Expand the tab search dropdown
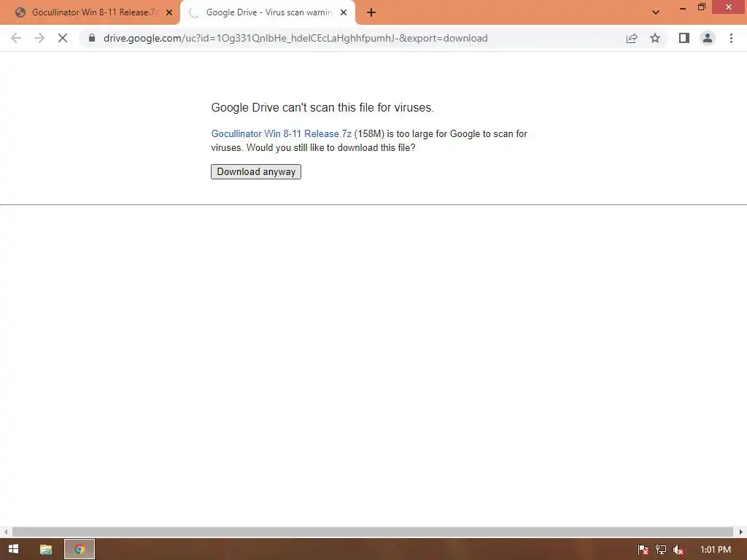 pyautogui.click(x=656, y=12)
